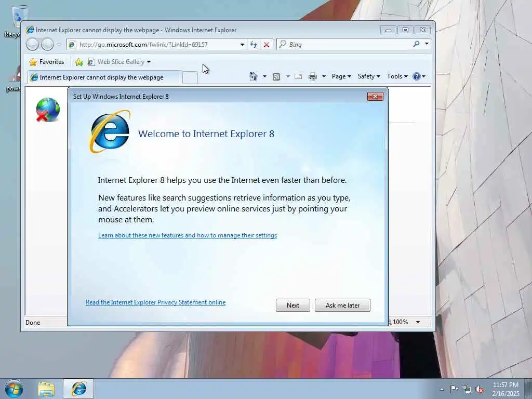Click the Print icon
Viewport: 532px width, 399px height.
312,77
